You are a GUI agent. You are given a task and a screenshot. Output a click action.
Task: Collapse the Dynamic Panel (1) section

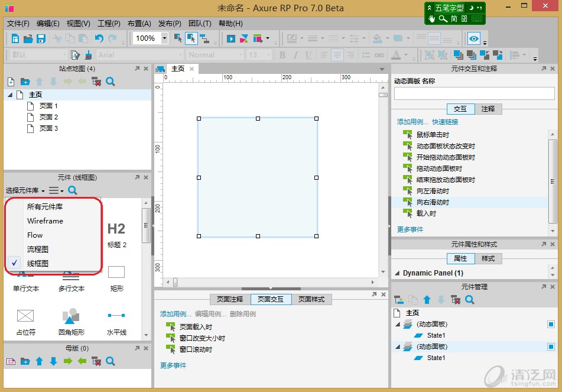(397, 273)
